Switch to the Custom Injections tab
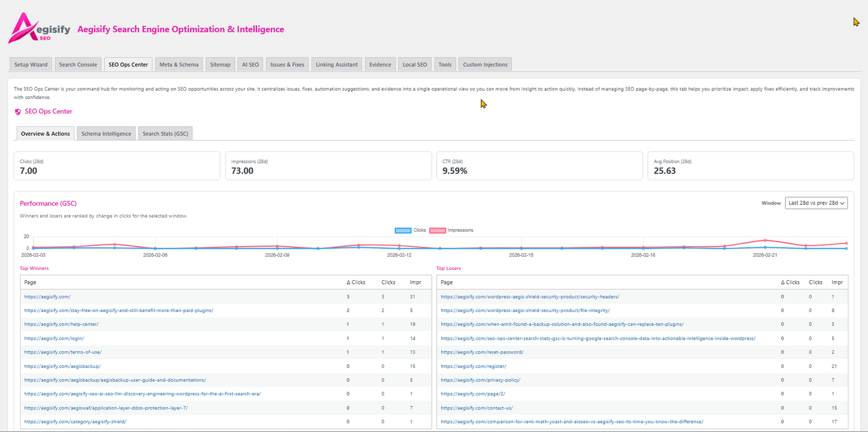Viewport: 868px width, 432px height. click(485, 65)
